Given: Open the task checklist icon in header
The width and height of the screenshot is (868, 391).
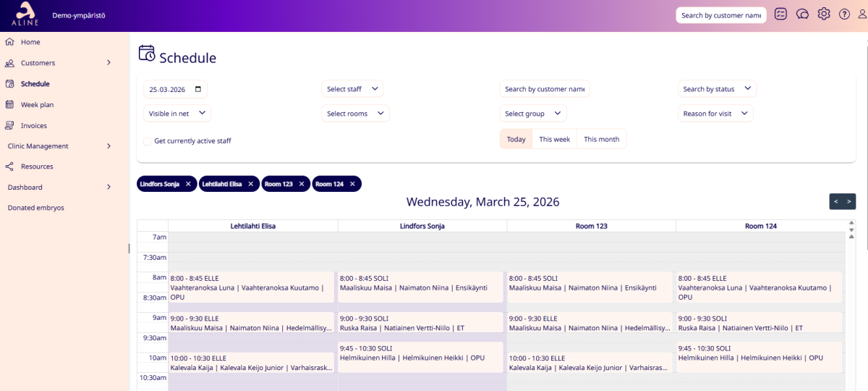Looking at the screenshot, I should tap(780, 14).
